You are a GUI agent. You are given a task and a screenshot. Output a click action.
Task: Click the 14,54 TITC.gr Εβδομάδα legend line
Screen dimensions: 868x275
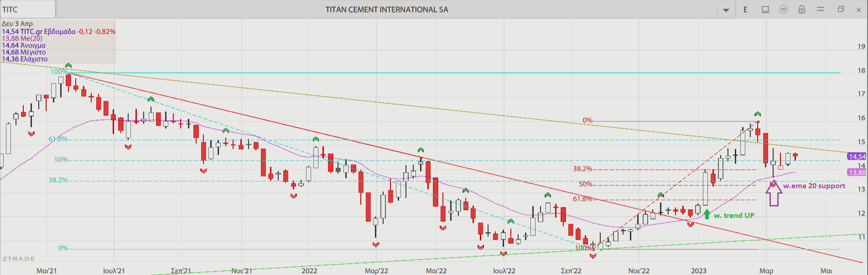(58, 32)
